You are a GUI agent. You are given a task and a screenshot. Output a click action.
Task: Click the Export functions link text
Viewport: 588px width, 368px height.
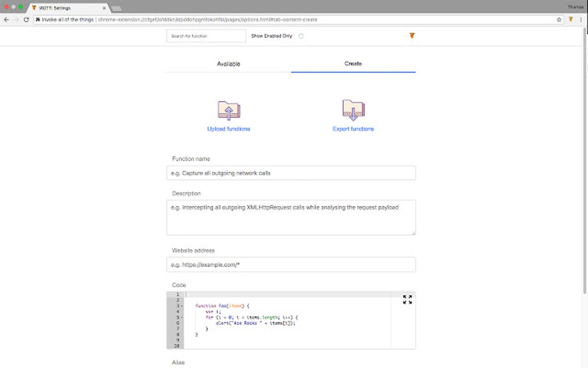[x=353, y=129]
